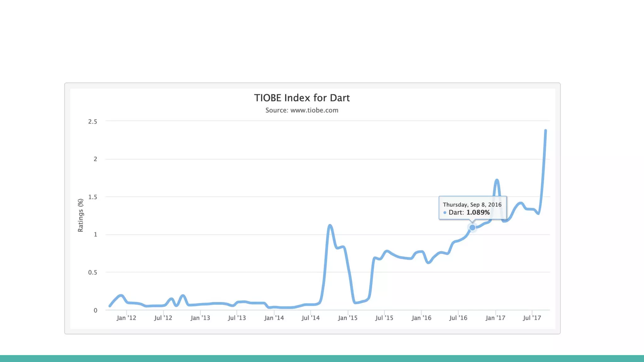This screenshot has width=644, height=362.
Task: Click the Jan '16 x-axis label
Action: tap(421, 318)
